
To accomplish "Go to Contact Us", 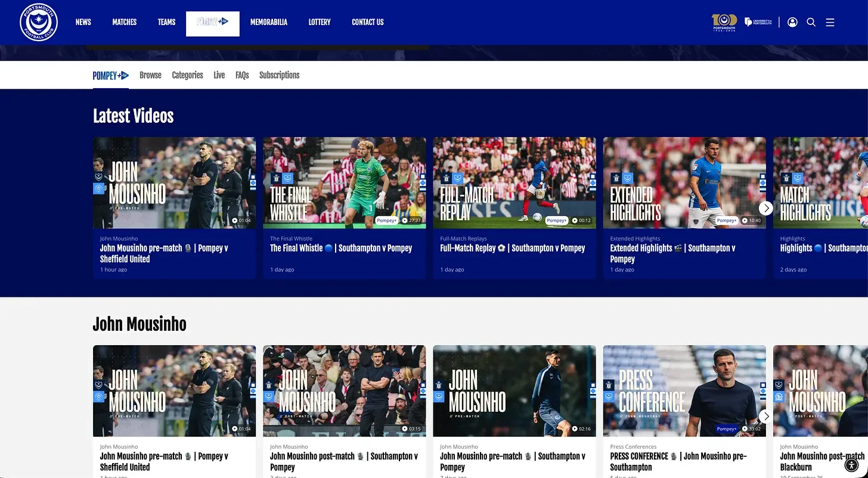I will pyautogui.click(x=368, y=22).
